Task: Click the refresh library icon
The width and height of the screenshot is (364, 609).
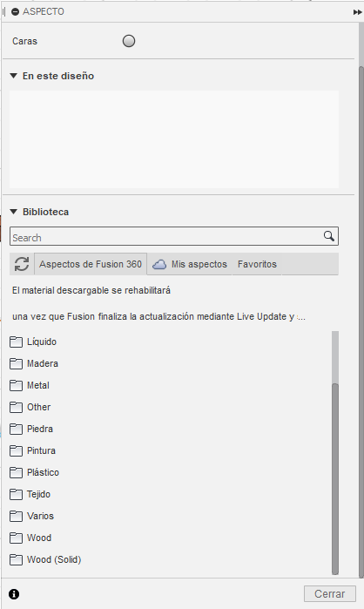Action: click(22, 264)
